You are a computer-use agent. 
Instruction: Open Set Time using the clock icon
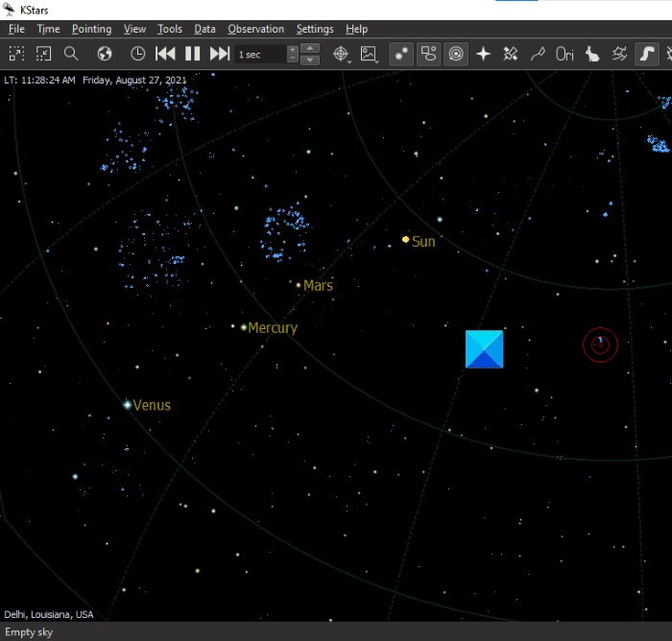click(x=138, y=54)
